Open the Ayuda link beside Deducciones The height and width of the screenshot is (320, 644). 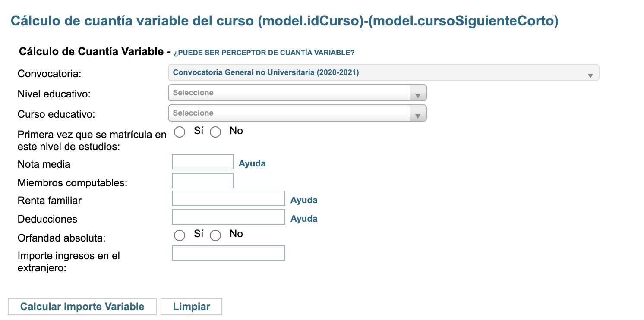click(304, 218)
